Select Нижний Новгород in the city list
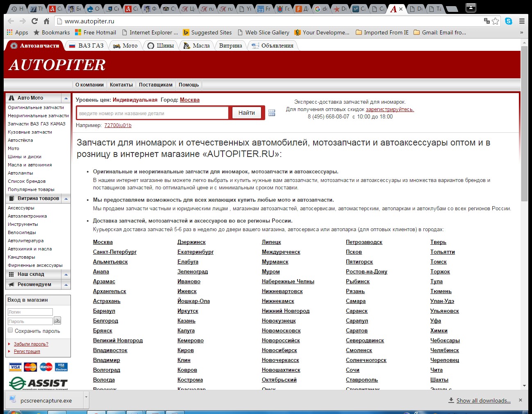 pyautogui.click(x=286, y=311)
